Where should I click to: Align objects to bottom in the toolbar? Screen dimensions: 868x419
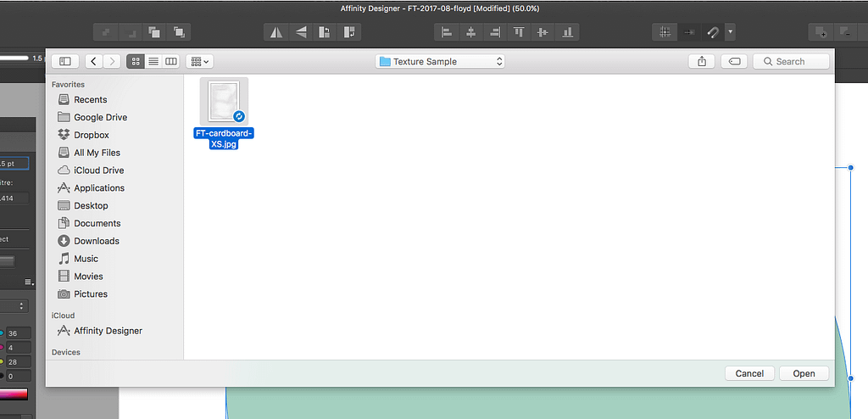click(567, 32)
